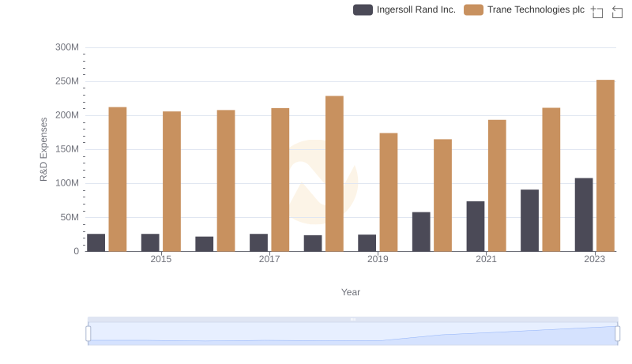632x364 pixels.
Task: Click the left handle of the range slider
Action: coord(88,333)
